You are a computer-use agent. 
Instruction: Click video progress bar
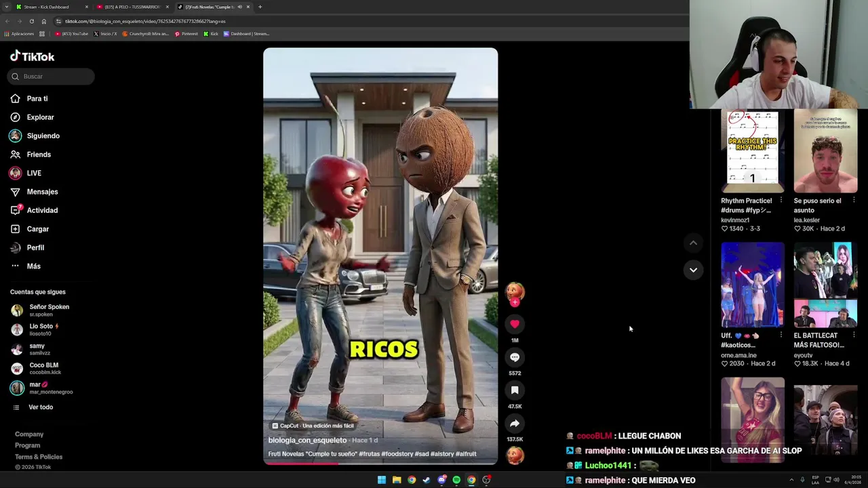coord(380,464)
